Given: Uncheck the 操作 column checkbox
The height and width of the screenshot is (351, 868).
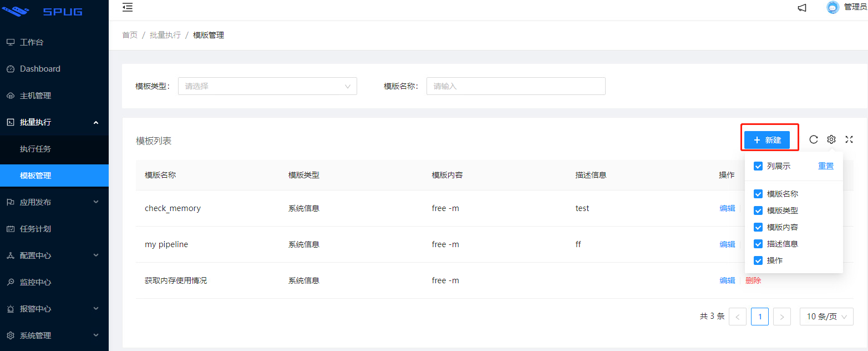Looking at the screenshot, I should [x=758, y=260].
